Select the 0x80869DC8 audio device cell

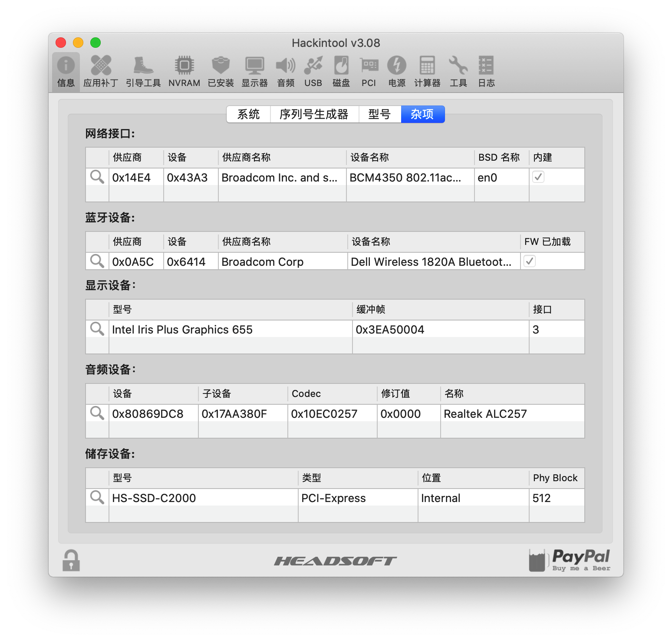[x=154, y=413]
